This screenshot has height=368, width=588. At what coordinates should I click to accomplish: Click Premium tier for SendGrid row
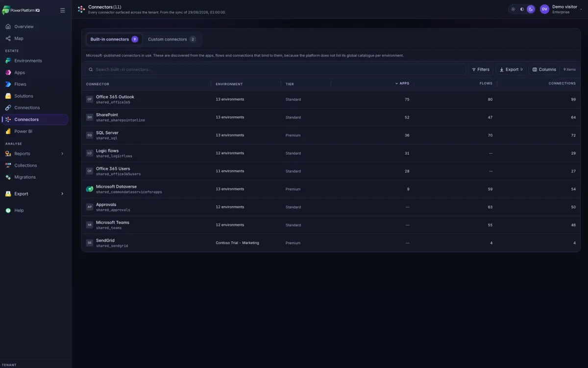(x=293, y=243)
